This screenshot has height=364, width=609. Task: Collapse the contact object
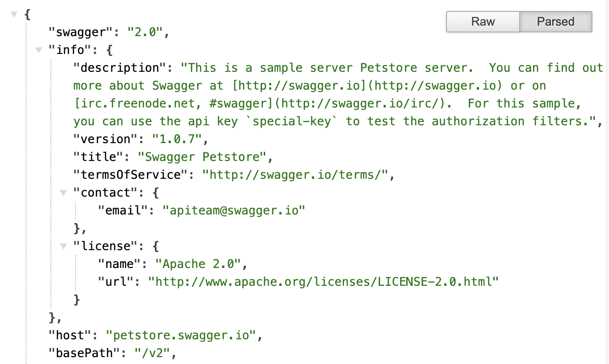point(63,193)
